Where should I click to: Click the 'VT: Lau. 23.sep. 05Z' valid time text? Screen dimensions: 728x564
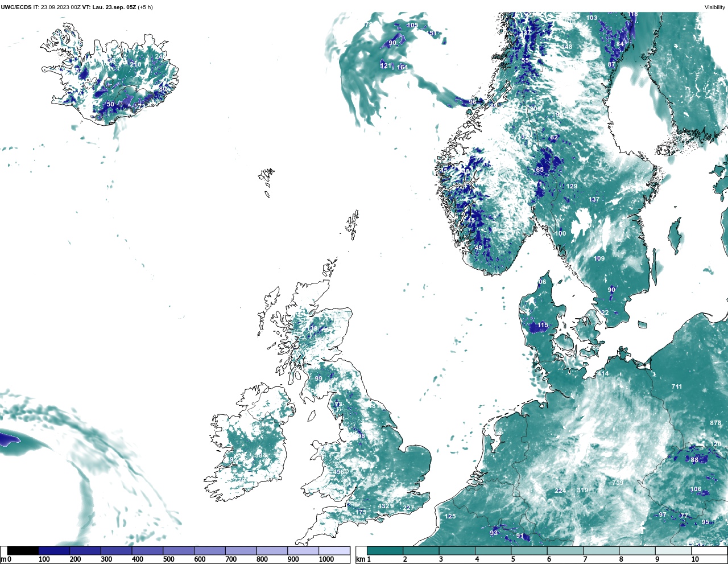[x=109, y=7]
